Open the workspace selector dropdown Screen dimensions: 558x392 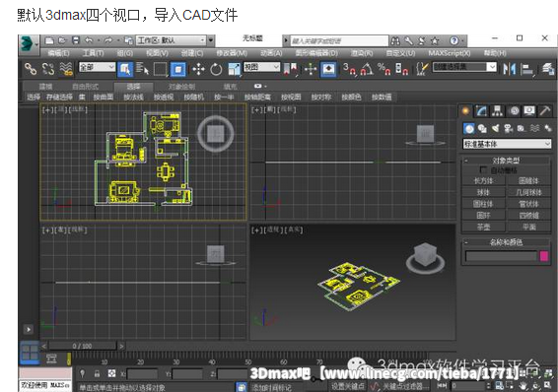tap(172, 40)
